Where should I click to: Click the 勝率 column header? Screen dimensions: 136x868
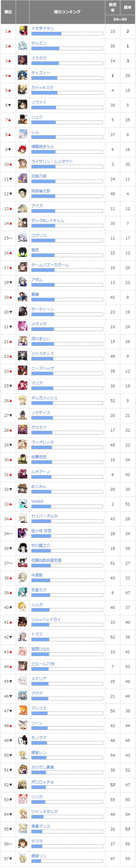[x=128, y=8]
